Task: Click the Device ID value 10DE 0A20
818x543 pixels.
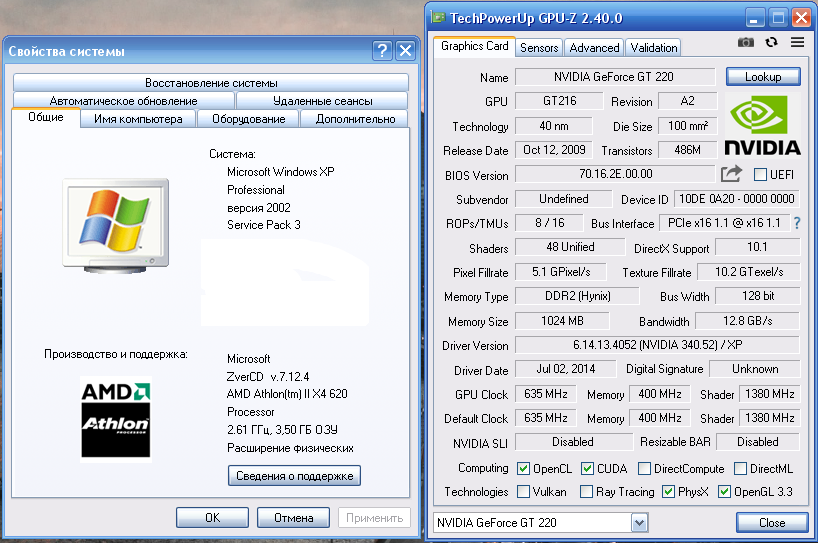Action: [736, 199]
